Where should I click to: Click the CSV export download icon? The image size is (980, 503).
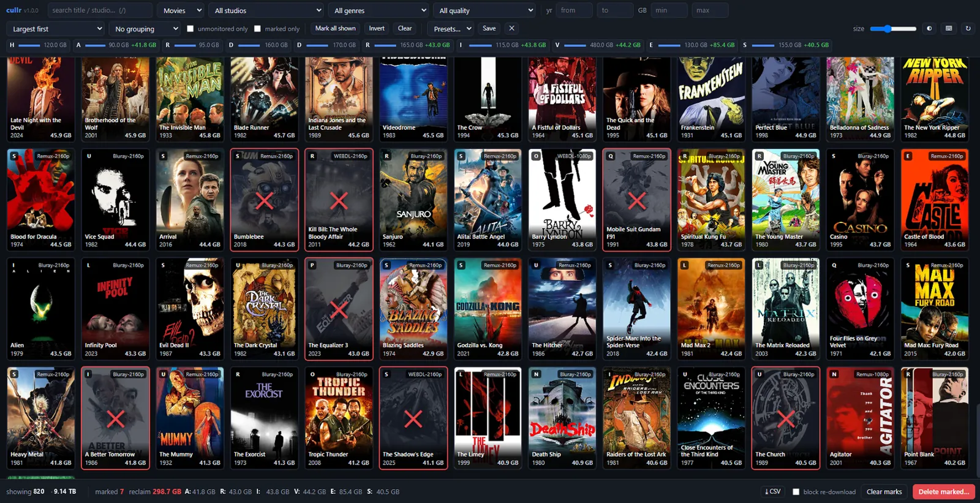(x=772, y=491)
